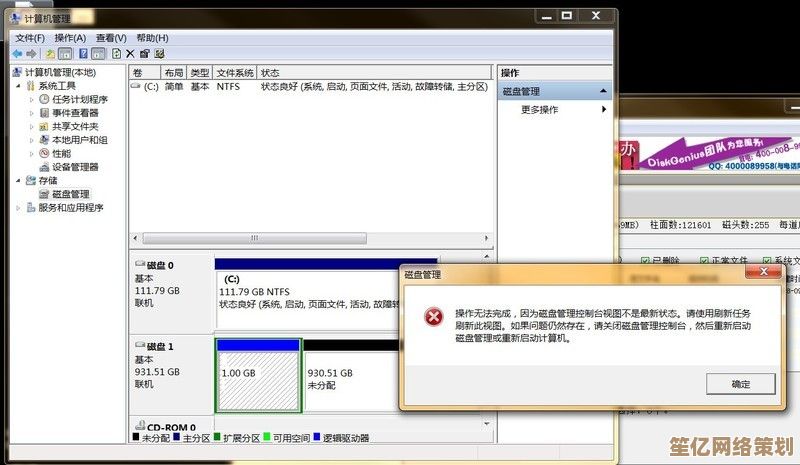Open 本地用户和组 in the tree
This screenshot has width=800, height=465.
[x=80, y=140]
